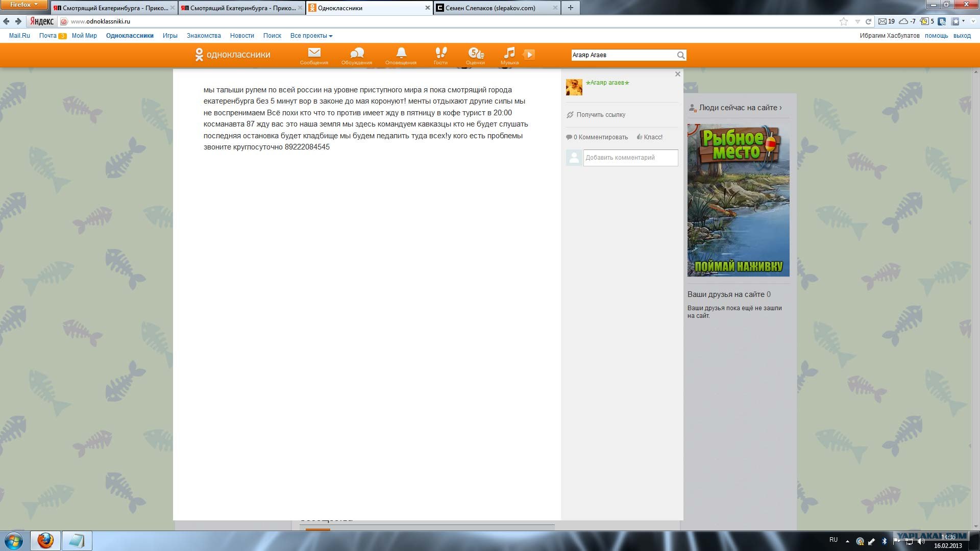The height and width of the screenshot is (551, 980).
Task: Open the Windows Start menu
Action: click(14, 541)
